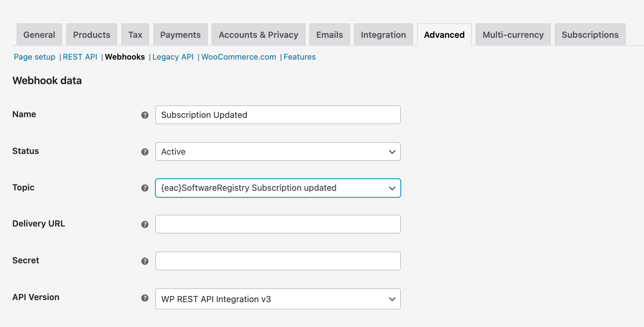This screenshot has width=644, height=327.
Task: Click the help icon next to Name
Action: [x=145, y=115]
